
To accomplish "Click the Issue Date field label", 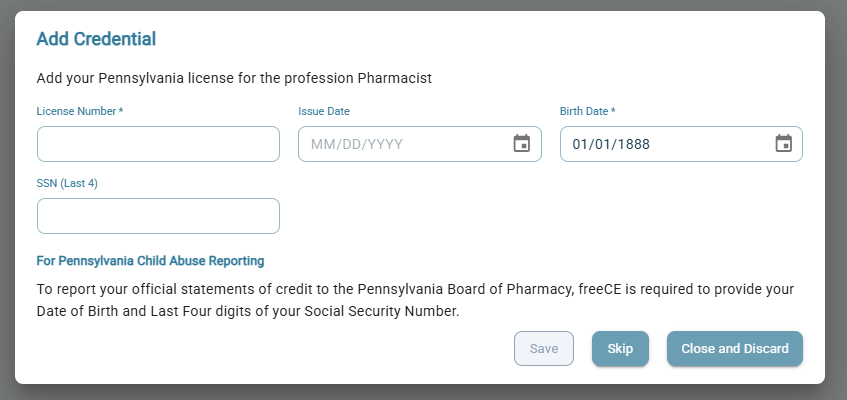I will tap(324, 111).
